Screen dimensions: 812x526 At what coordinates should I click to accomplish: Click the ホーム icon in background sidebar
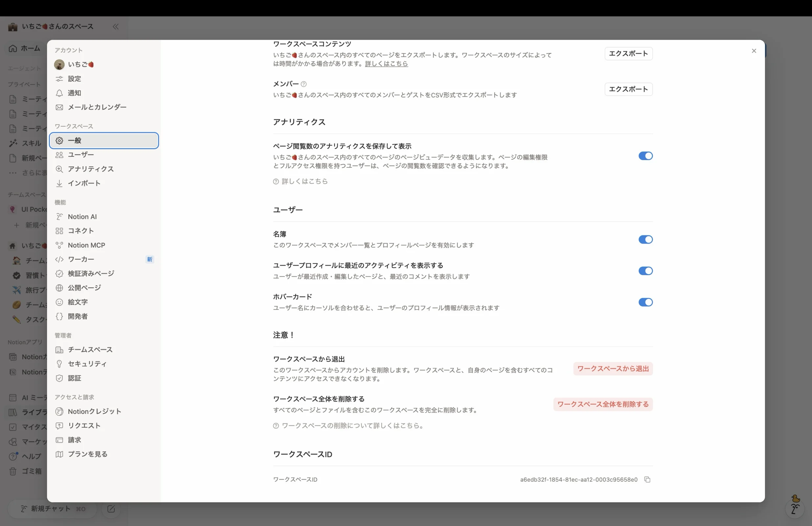pos(12,49)
